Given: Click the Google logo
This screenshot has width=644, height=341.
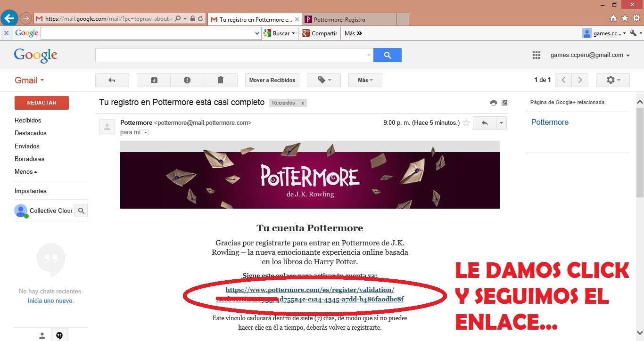Looking at the screenshot, I should 36,55.
